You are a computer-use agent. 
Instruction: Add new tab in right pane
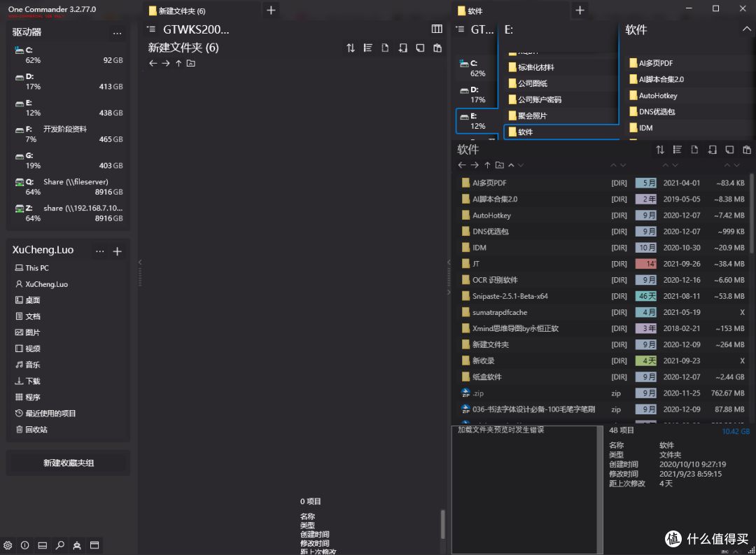580,10
